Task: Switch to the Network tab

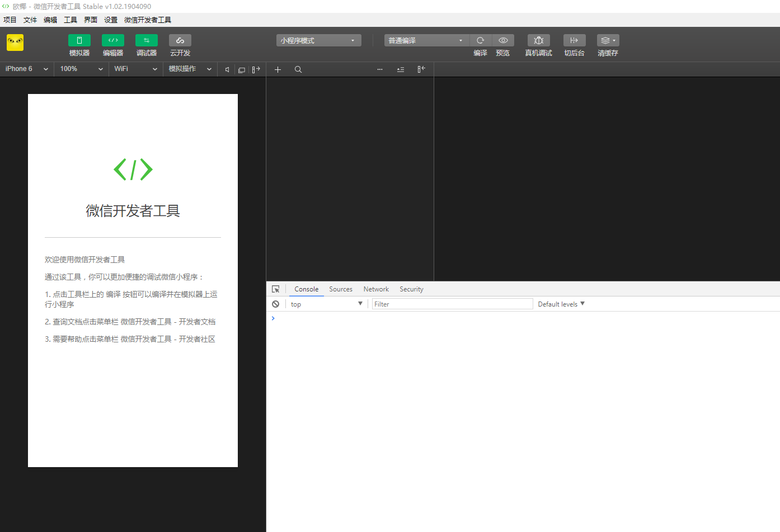Action: [376, 289]
